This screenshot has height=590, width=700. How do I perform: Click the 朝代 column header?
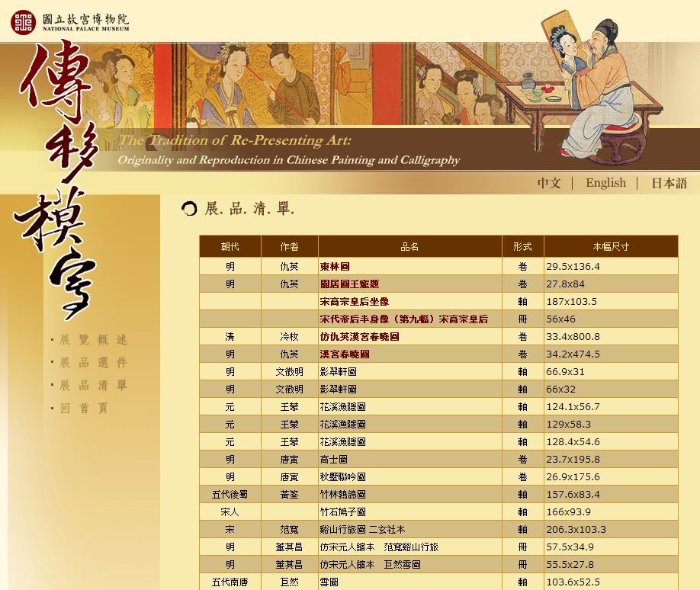(x=230, y=247)
